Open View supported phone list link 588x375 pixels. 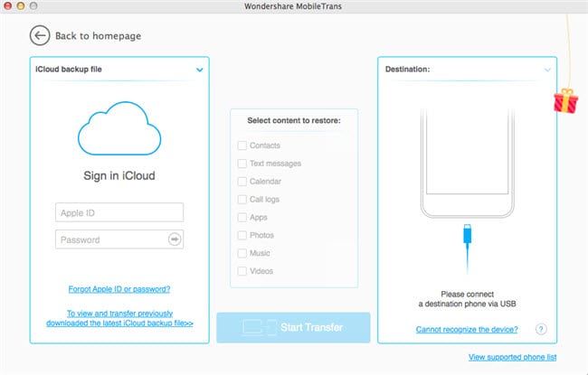click(512, 357)
